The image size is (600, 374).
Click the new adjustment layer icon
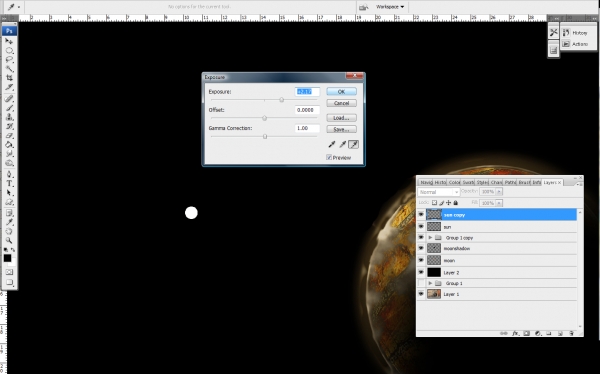pyautogui.click(x=538, y=333)
